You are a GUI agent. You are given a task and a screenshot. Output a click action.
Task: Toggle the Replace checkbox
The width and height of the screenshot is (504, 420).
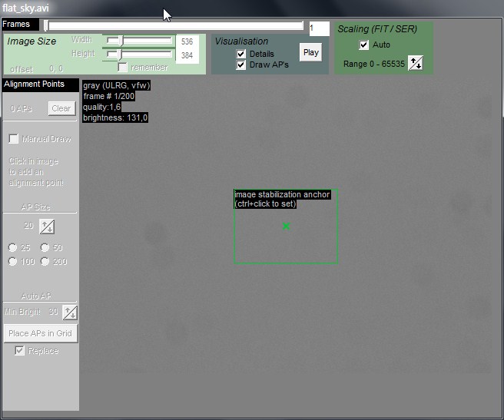coord(20,351)
